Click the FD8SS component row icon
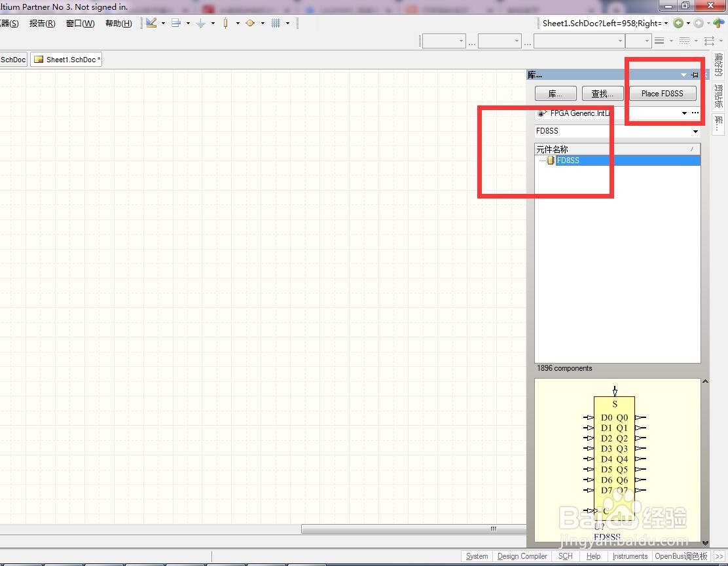This screenshot has width=728, height=566. pos(550,160)
